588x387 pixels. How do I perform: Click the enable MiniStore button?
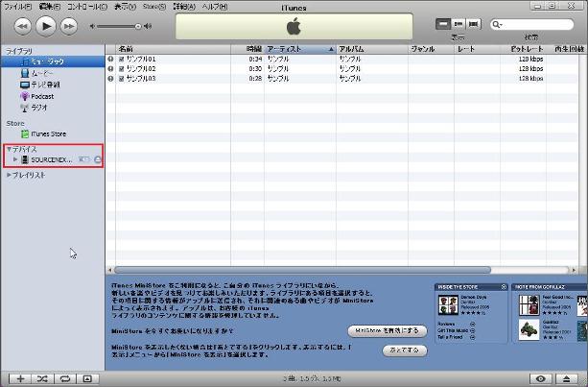point(387,330)
